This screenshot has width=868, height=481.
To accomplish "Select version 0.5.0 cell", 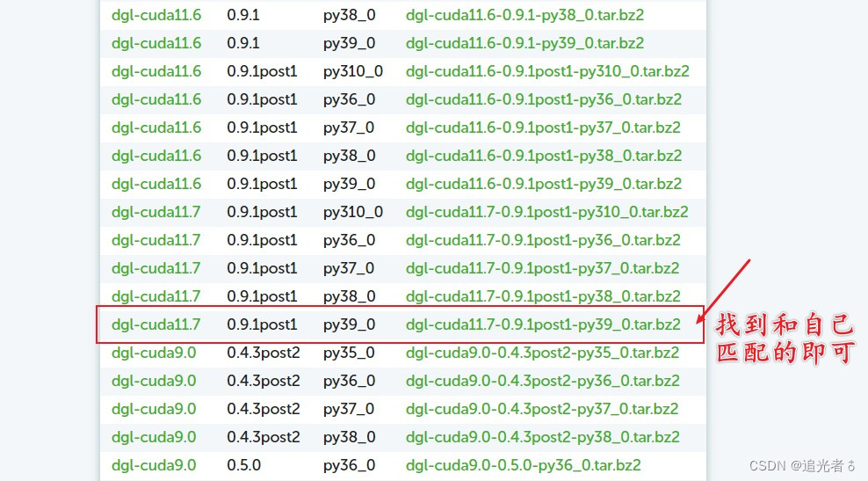I will point(243,465).
